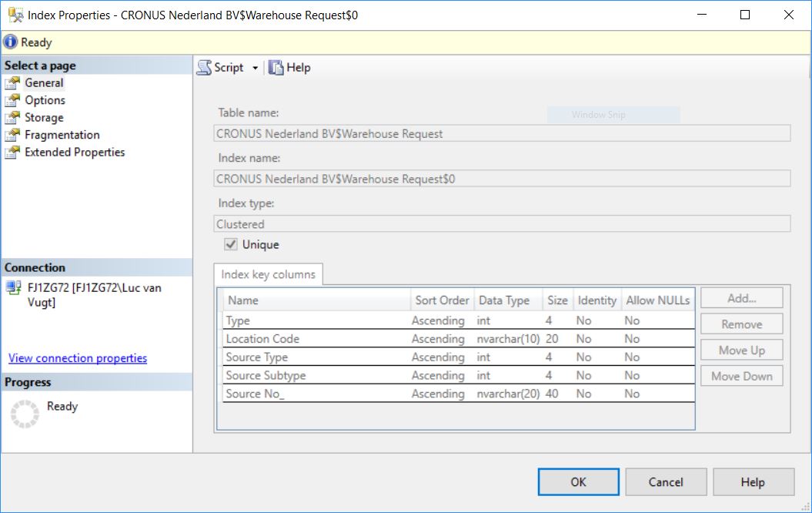Toggle the Unique checkbox

231,244
